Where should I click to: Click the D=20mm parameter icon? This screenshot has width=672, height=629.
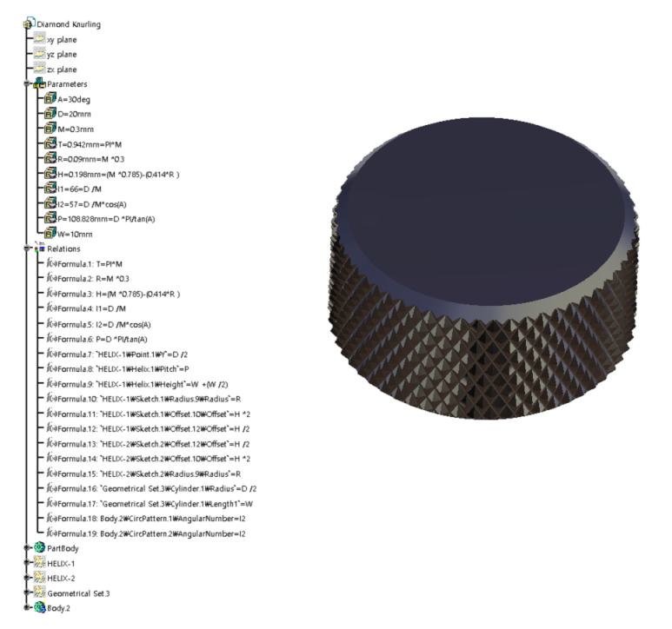coord(50,114)
